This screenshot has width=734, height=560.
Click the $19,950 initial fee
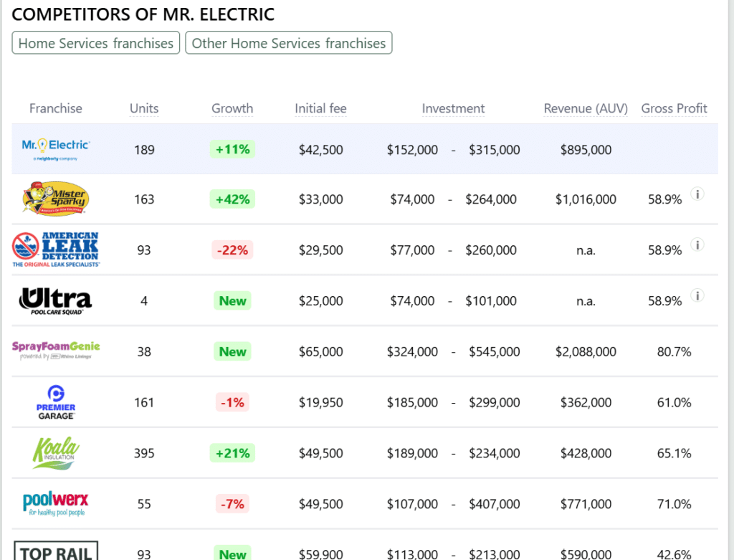click(x=320, y=402)
